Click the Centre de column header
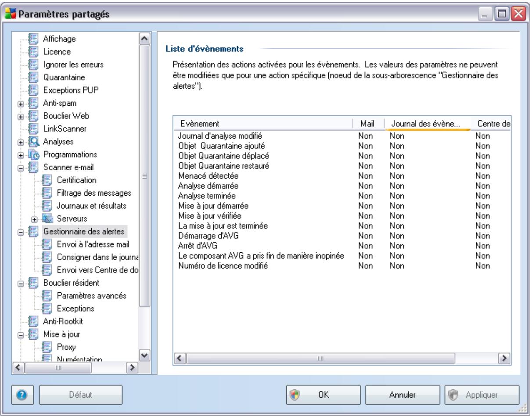 490,124
